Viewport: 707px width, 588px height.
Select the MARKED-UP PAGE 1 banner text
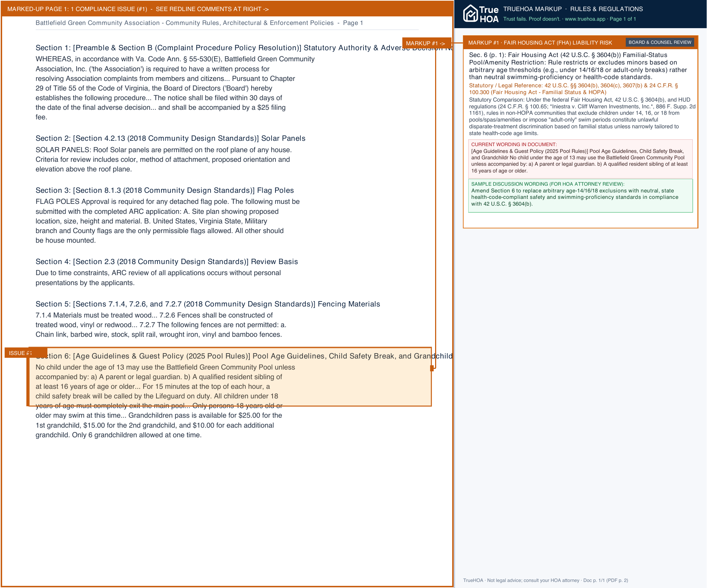pyautogui.click(x=138, y=9)
